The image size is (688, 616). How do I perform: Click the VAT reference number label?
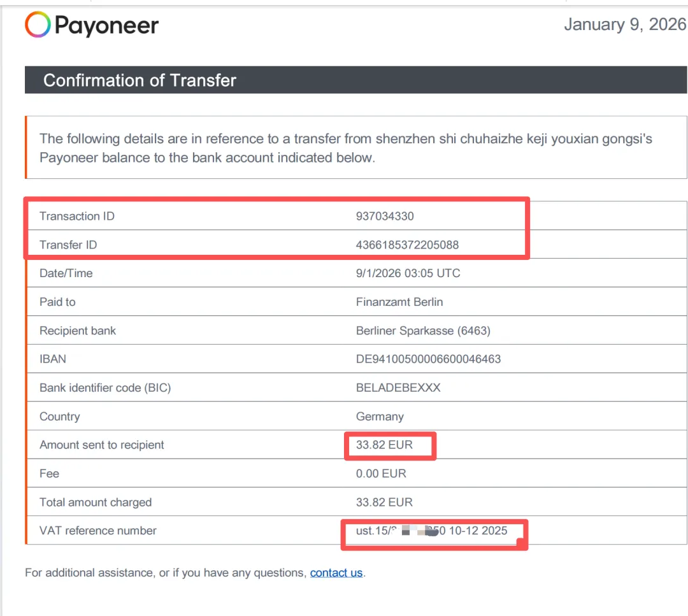98,531
